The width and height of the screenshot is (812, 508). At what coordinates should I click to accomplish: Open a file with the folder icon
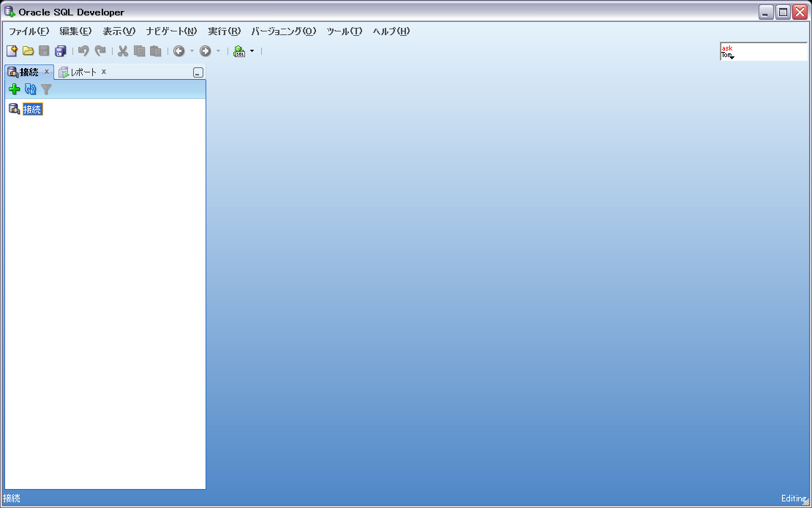coord(28,51)
